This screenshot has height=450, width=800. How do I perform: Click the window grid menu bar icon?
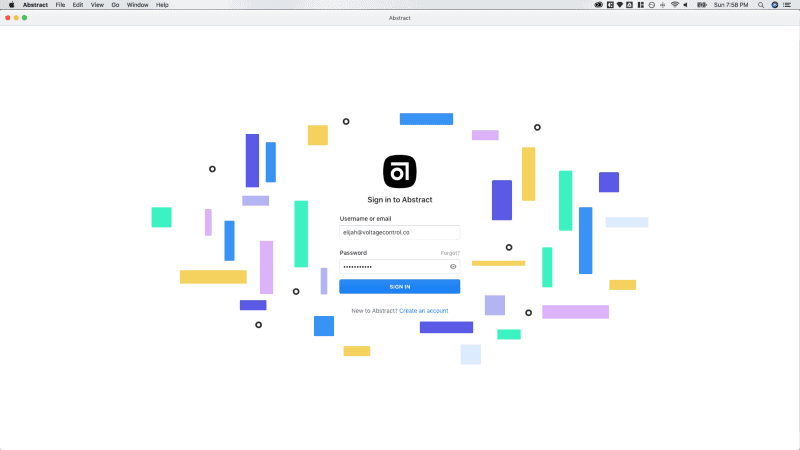tap(641, 5)
